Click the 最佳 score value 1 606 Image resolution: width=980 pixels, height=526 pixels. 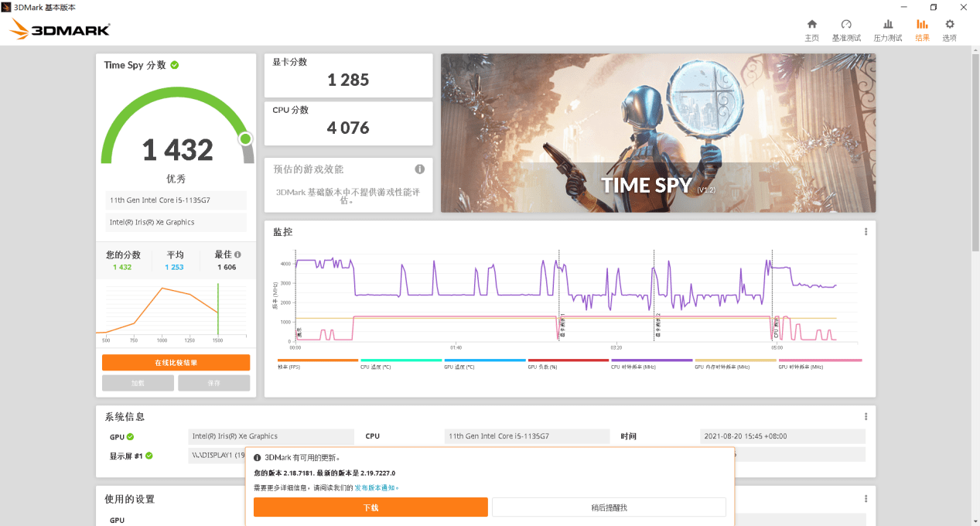[x=227, y=267]
